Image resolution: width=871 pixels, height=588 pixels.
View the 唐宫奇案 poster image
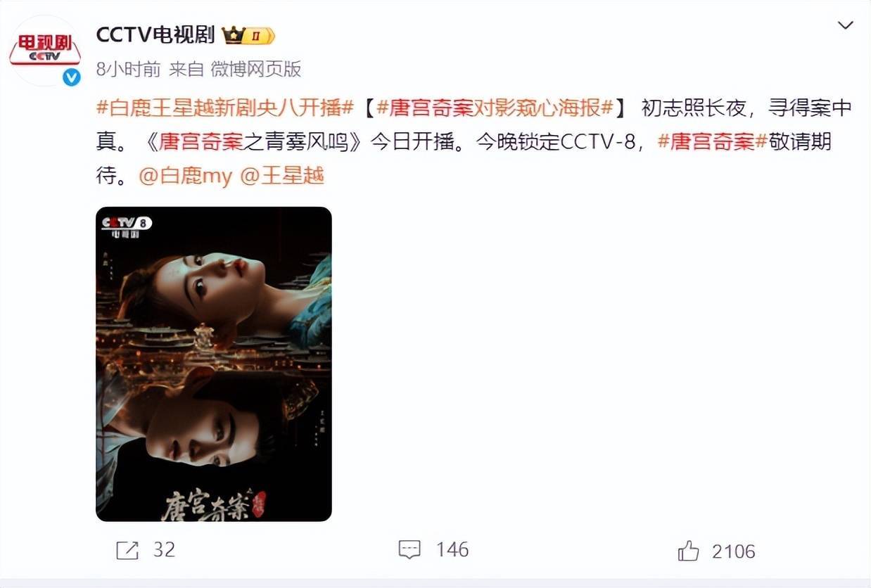pos(214,364)
